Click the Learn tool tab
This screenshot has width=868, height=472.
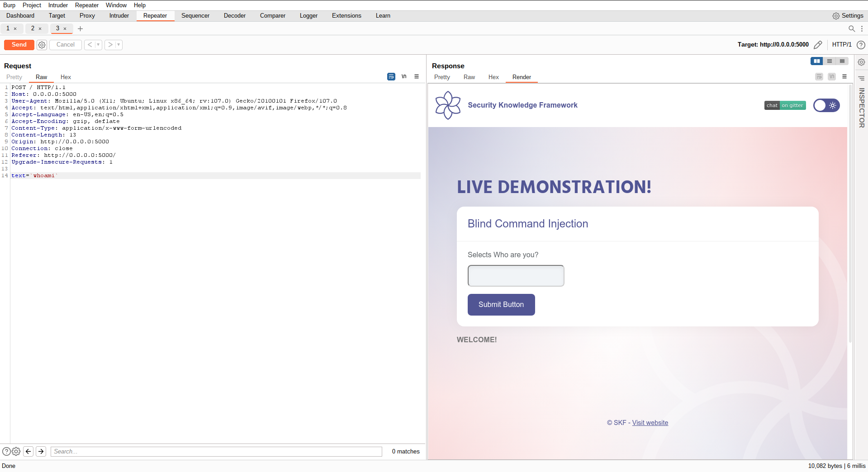coord(383,16)
